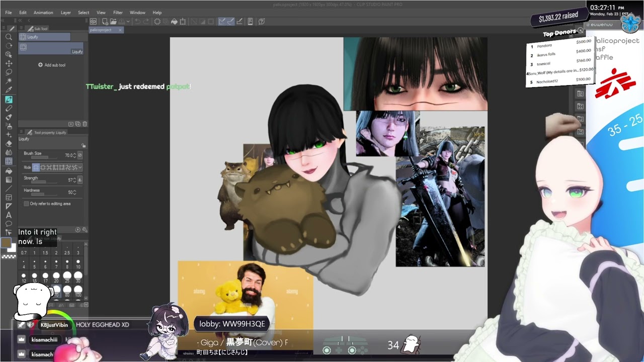Viewport: 644px width, 362px height.
Task: Select the Liquify tool in toolbar
Action: click(x=9, y=161)
